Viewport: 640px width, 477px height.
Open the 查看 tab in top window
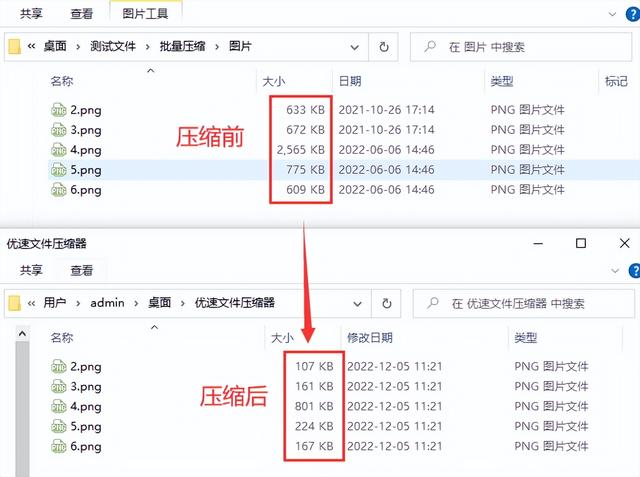[82, 13]
